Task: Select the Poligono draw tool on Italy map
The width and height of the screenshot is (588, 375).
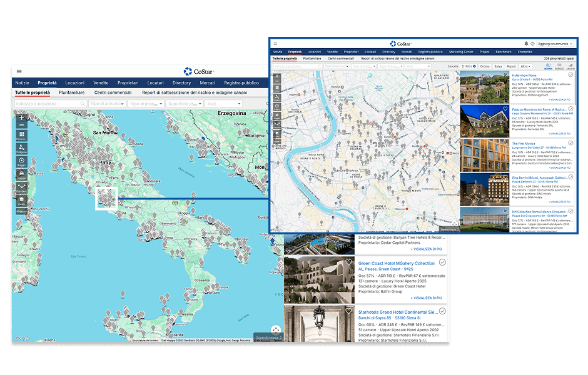Action: click(22, 148)
